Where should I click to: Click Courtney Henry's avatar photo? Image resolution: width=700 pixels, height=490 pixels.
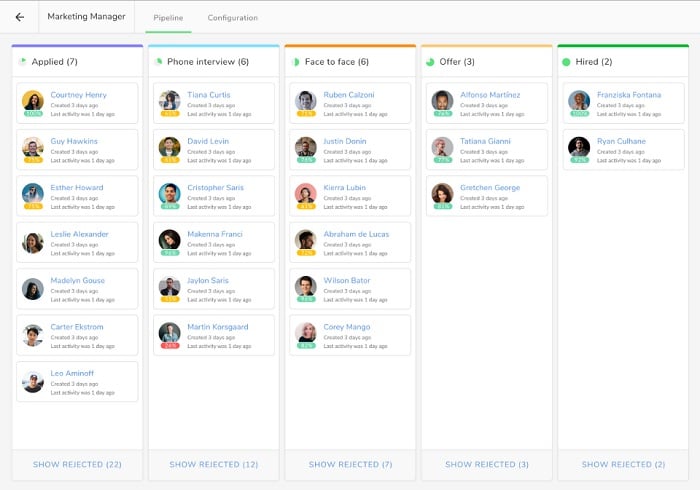[x=33, y=100]
